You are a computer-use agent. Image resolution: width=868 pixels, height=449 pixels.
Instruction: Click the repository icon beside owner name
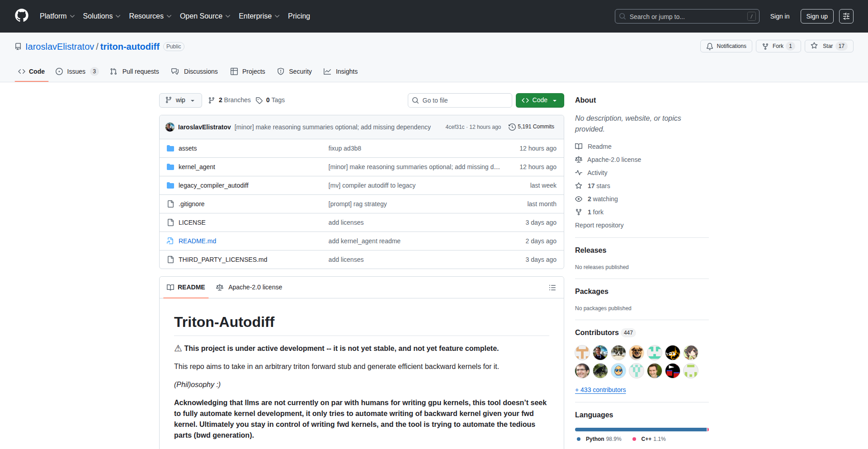pyautogui.click(x=18, y=47)
